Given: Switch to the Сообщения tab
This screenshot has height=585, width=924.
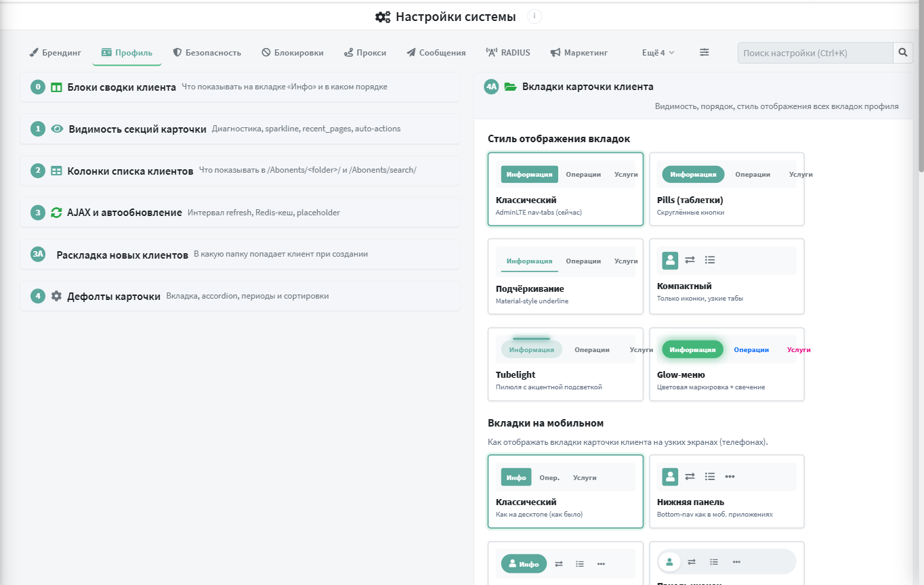Looking at the screenshot, I should click(x=436, y=52).
